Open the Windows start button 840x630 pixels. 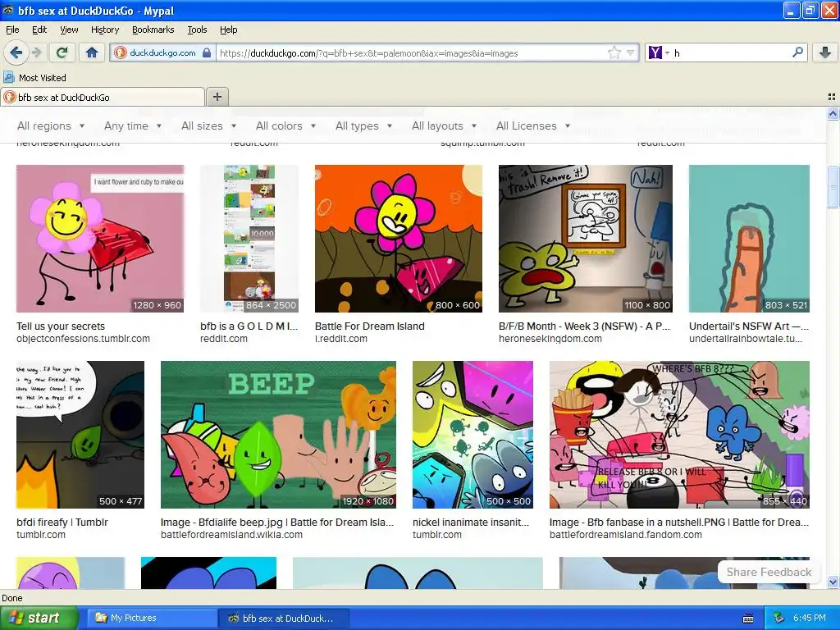click(39, 618)
